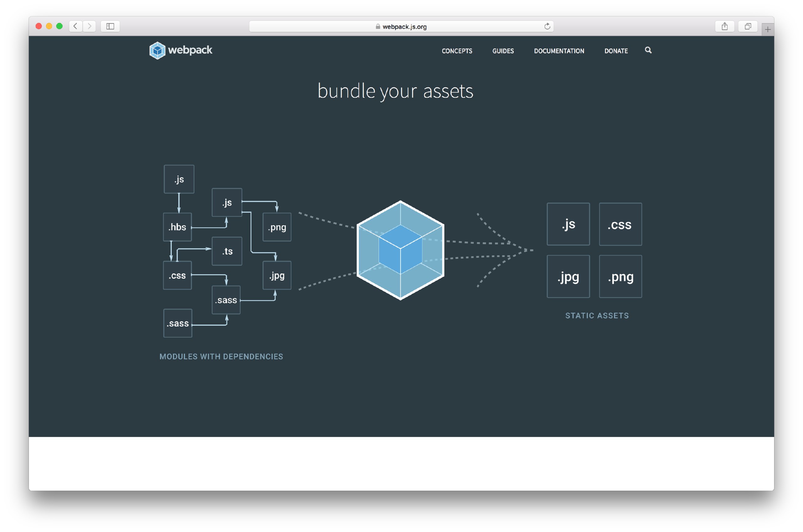This screenshot has height=532, width=803.
Task: Select the large .jpg static asset box
Action: click(568, 276)
